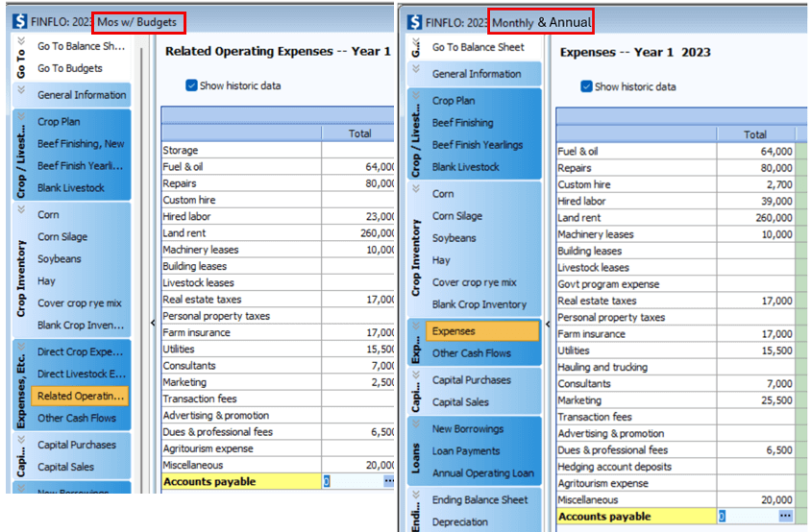
Task: Open Go To Budgets
Action: pos(70,68)
